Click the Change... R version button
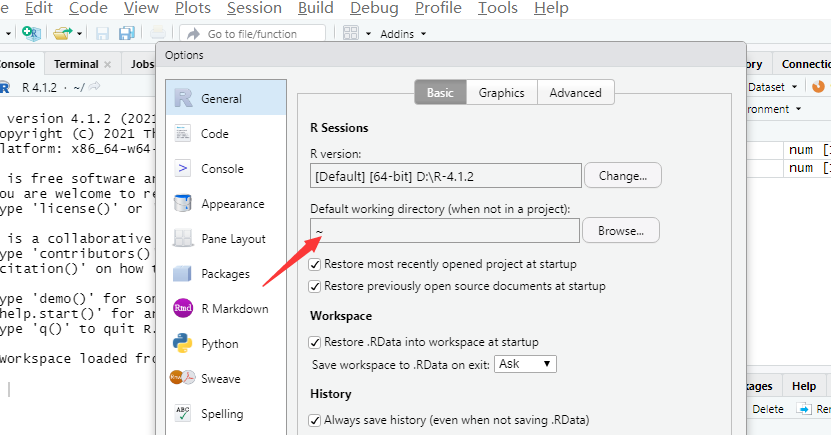 click(x=623, y=175)
